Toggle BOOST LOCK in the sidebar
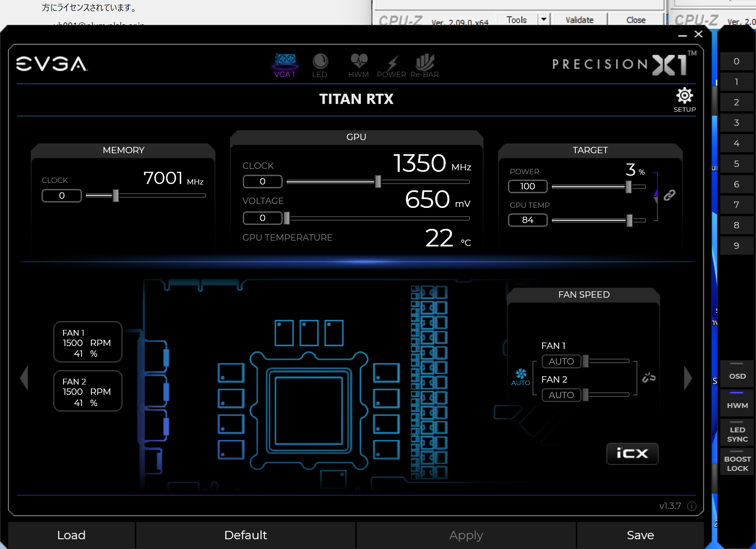 [737, 463]
